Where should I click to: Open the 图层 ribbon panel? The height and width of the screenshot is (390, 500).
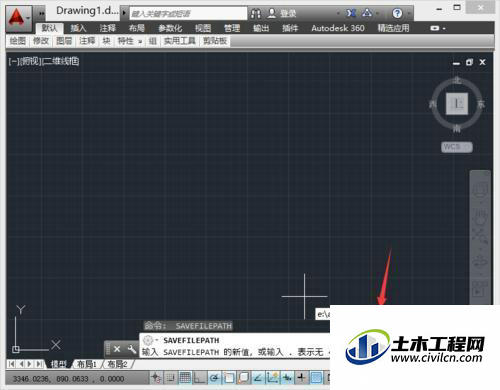coord(64,41)
